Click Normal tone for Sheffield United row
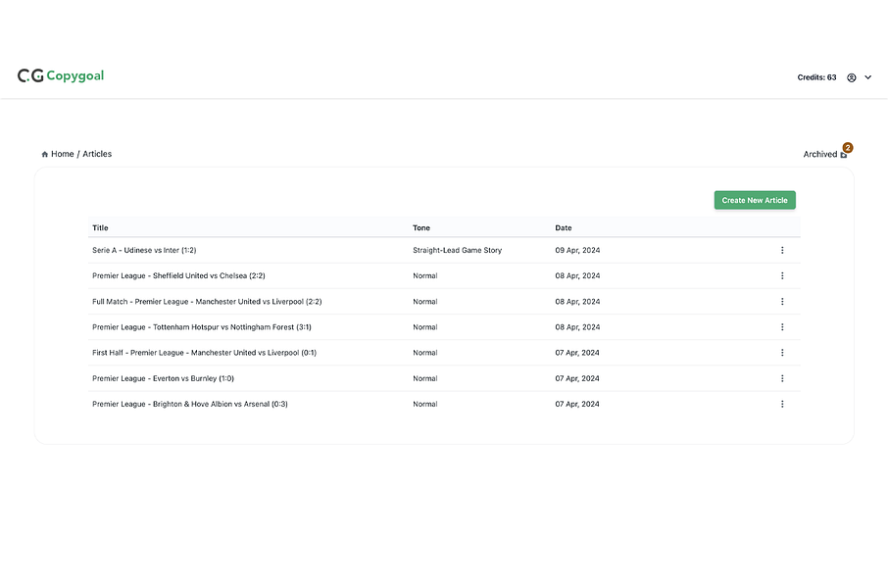This screenshot has height=588, width=888. click(x=425, y=276)
